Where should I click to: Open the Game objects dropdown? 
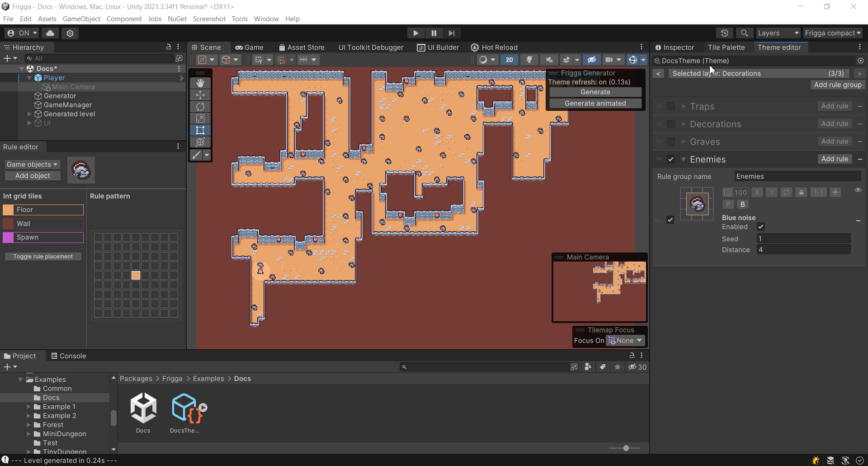(32, 164)
